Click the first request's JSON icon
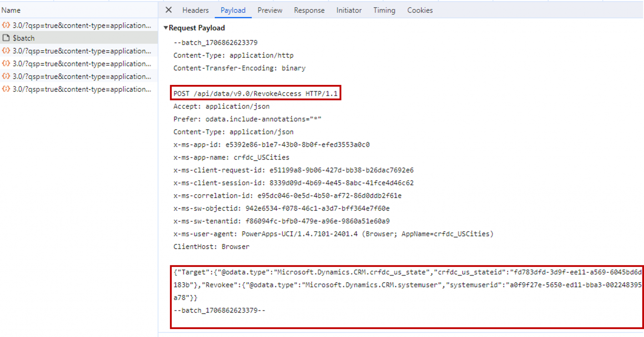 [x=6, y=25]
